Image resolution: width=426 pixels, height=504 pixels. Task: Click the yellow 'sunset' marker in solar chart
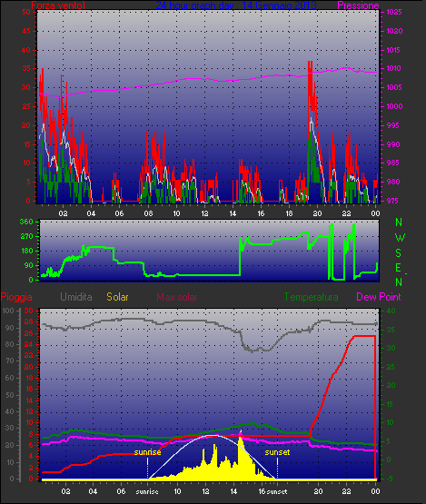click(277, 452)
